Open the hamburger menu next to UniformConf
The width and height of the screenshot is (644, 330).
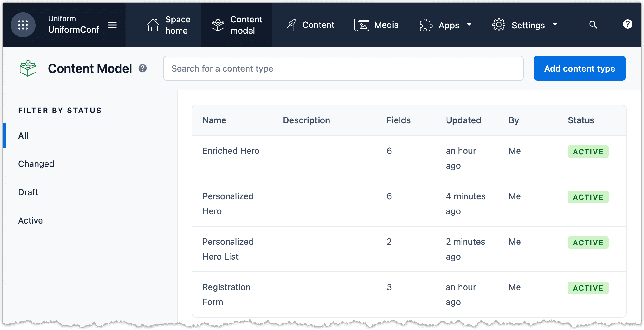pyautogui.click(x=113, y=25)
